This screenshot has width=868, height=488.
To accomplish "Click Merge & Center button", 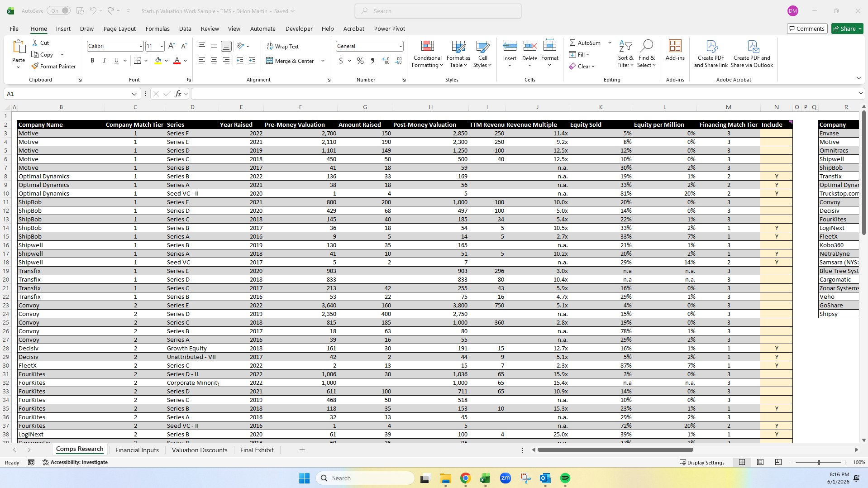I will pos(291,61).
